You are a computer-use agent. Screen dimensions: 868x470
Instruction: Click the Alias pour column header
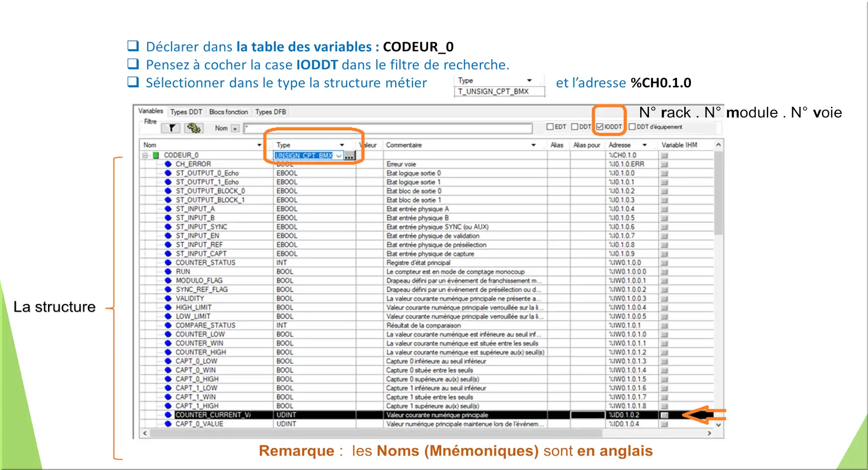[587, 145]
